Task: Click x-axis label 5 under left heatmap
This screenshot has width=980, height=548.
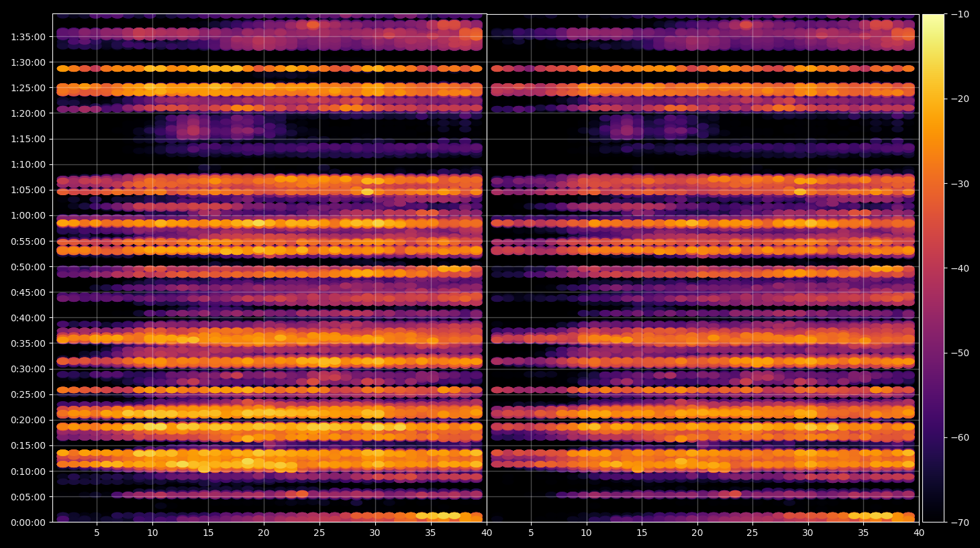Action: [x=97, y=533]
